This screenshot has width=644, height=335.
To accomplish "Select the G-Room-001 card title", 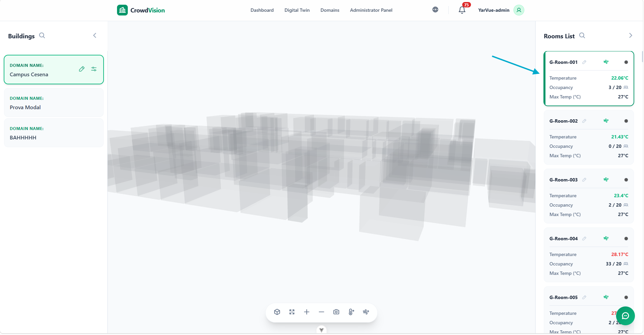I will (563, 62).
